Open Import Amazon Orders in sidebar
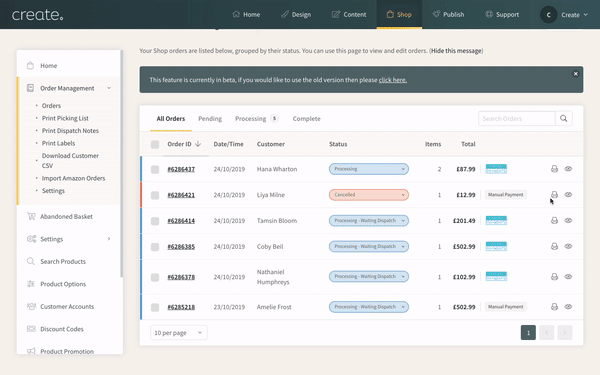Viewport: 600px width, 375px height. 73,178
